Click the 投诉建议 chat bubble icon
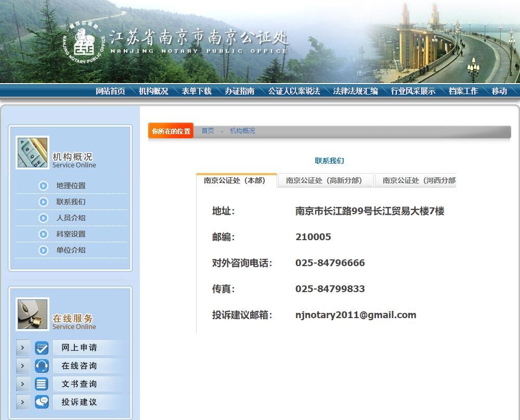This screenshot has width=520, height=420. tap(41, 402)
